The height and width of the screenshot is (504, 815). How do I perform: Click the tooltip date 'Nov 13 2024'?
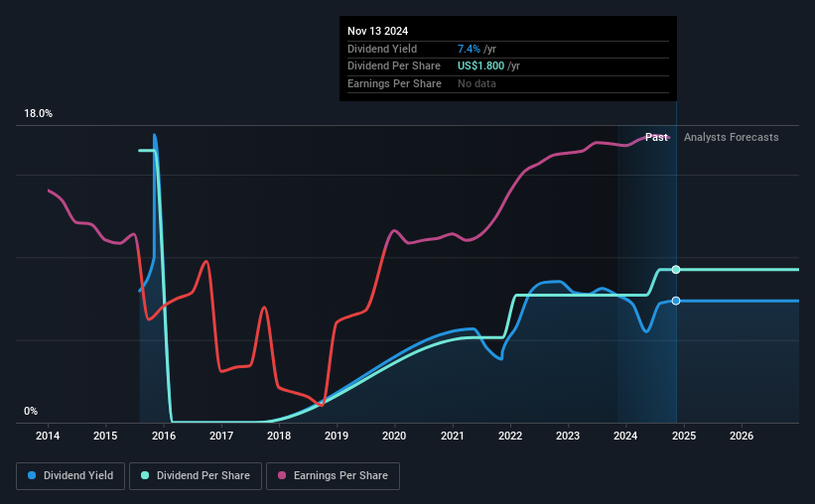pyautogui.click(x=377, y=31)
